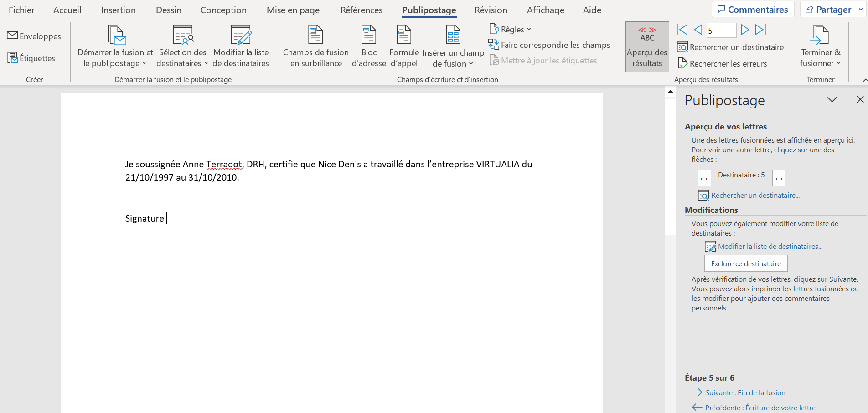The height and width of the screenshot is (413, 868).
Task: Open the Révision tab
Action: [491, 10]
